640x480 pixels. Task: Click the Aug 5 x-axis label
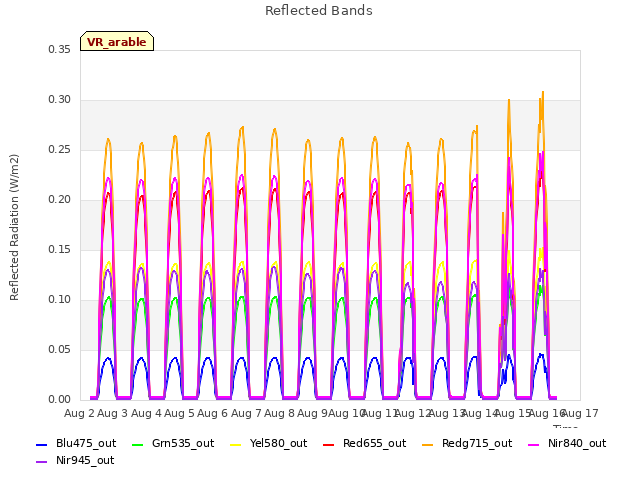179,413
